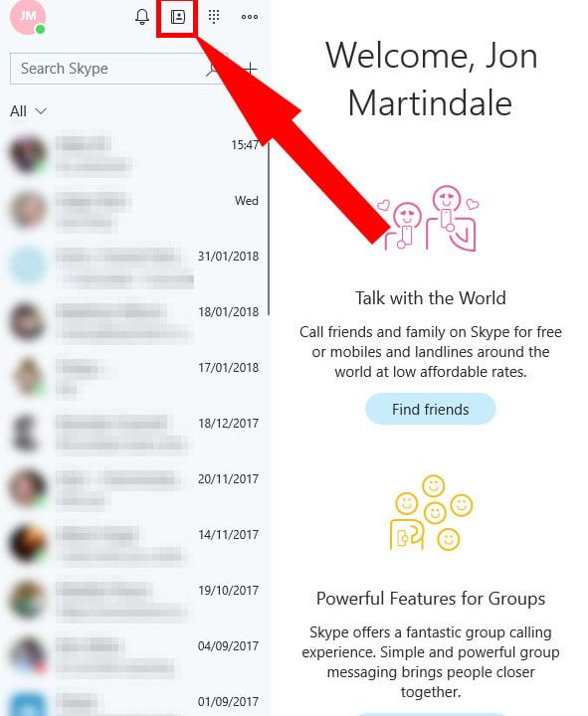The width and height of the screenshot is (588, 716).
Task: Open the conversation from 15:47
Action: (134, 155)
